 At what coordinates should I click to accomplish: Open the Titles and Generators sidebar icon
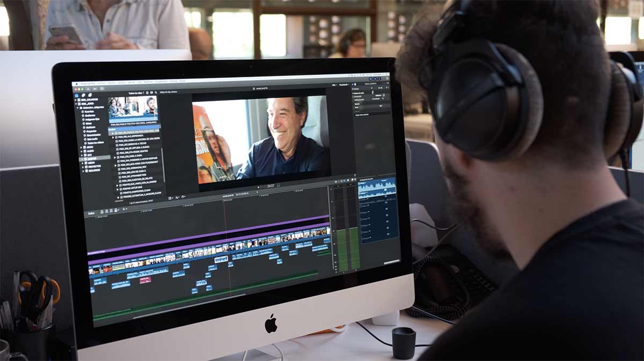[90, 95]
